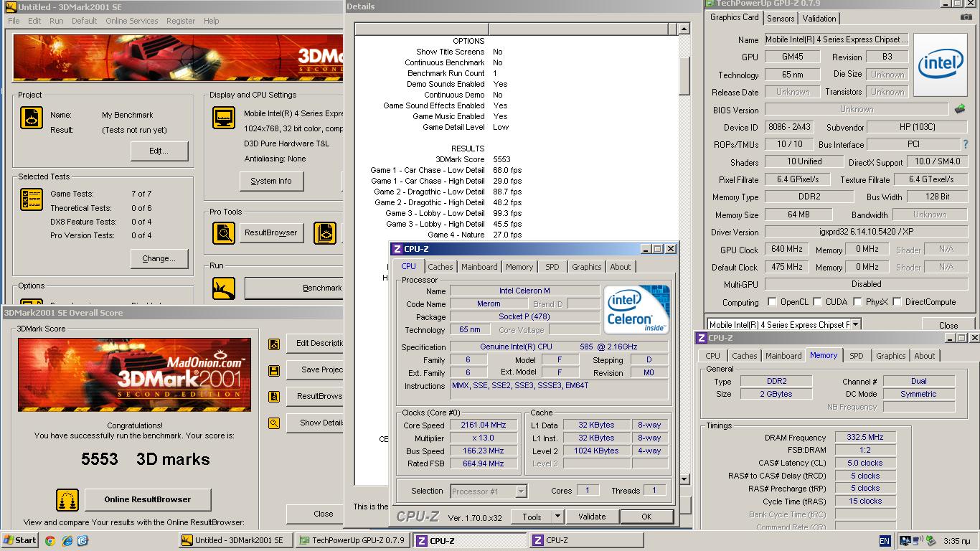Open the Online Services menu

pyautogui.click(x=131, y=21)
